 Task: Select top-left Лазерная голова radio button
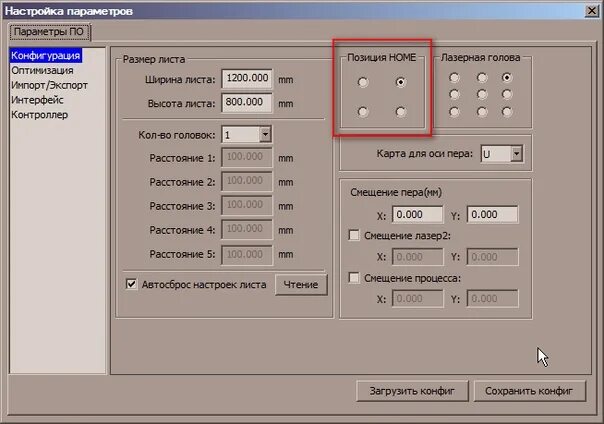(455, 78)
